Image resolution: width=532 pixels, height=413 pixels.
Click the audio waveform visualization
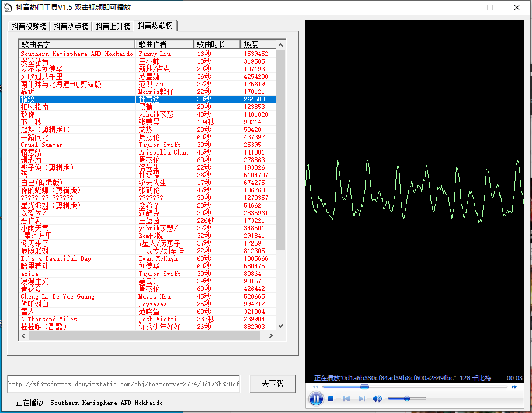click(x=415, y=191)
